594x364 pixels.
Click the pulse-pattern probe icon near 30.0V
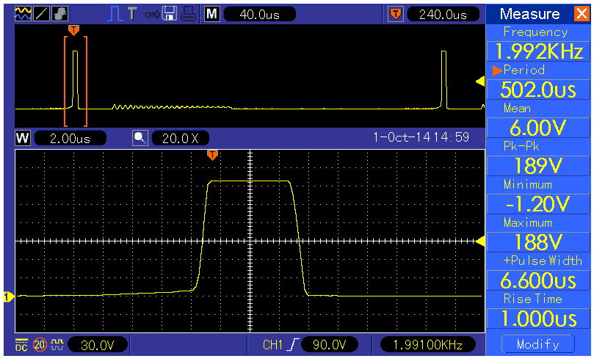tap(57, 345)
